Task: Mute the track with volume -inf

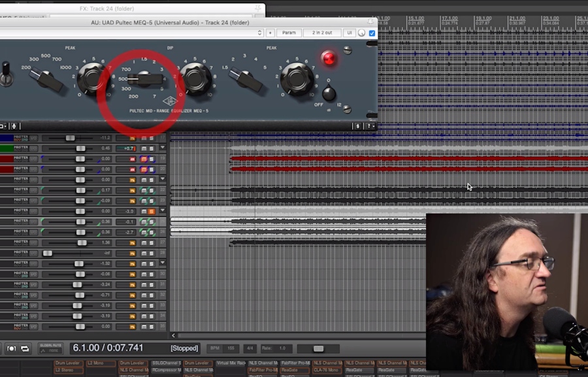Action: (x=144, y=254)
